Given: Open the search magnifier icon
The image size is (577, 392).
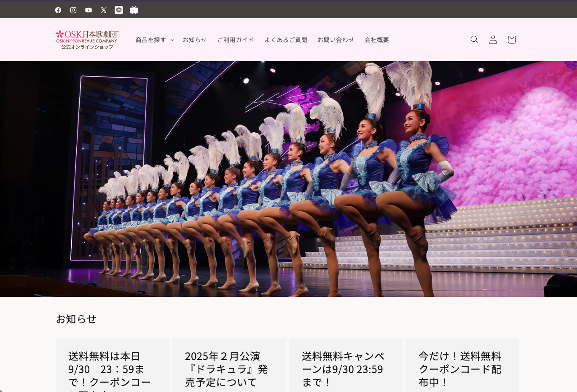Looking at the screenshot, I should (x=475, y=40).
